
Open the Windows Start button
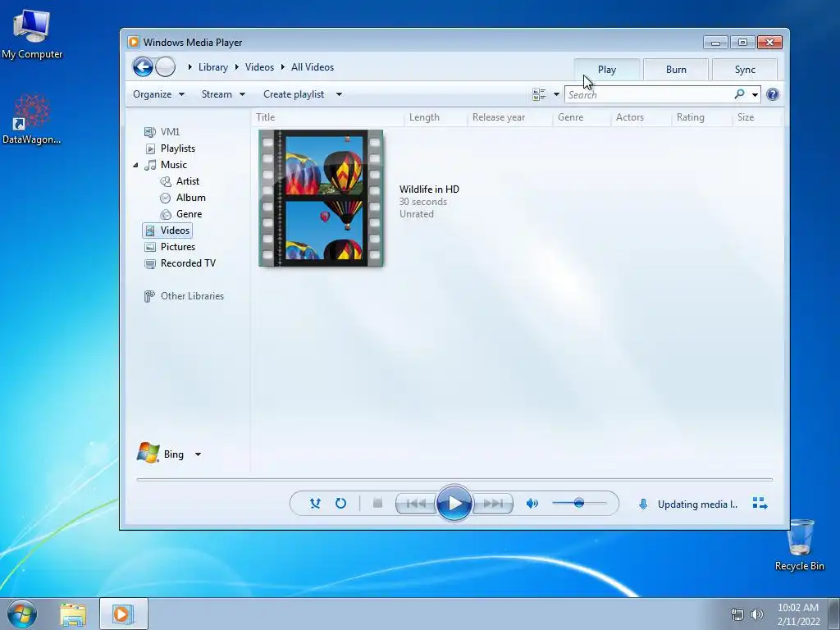click(22, 614)
